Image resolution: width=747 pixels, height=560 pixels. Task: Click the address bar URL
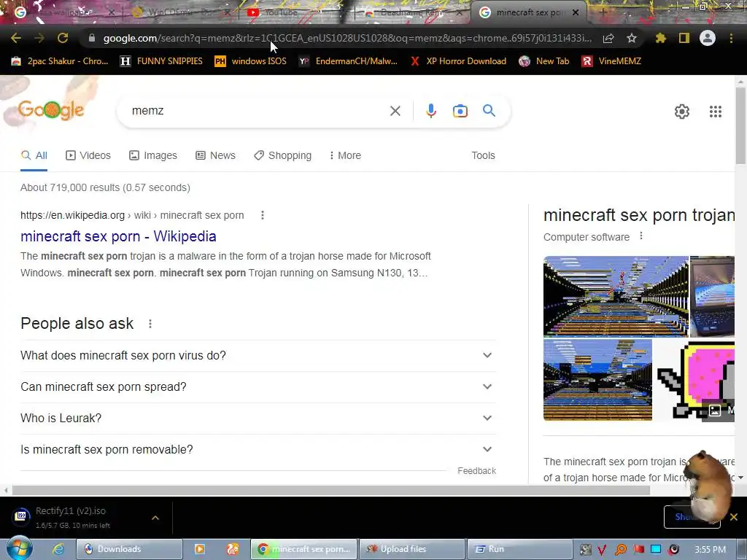coord(347,38)
